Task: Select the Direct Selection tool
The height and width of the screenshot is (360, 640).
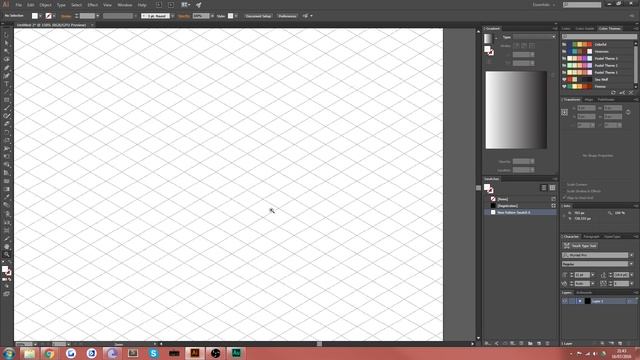Action: click(6, 43)
